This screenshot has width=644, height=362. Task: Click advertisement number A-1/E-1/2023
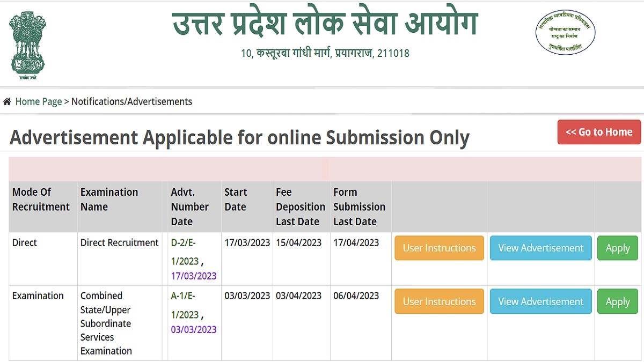click(185, 305)
